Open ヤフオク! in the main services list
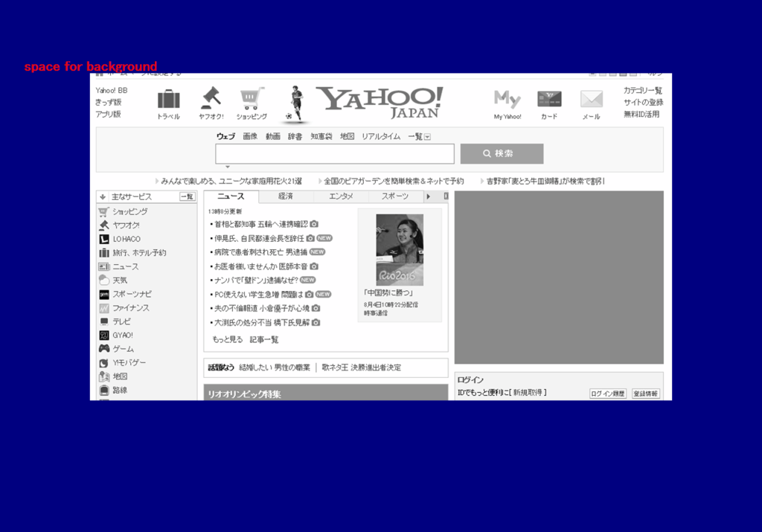Image resolution: width=762 pixels, height=532 pixels. (x=126, y=225)
